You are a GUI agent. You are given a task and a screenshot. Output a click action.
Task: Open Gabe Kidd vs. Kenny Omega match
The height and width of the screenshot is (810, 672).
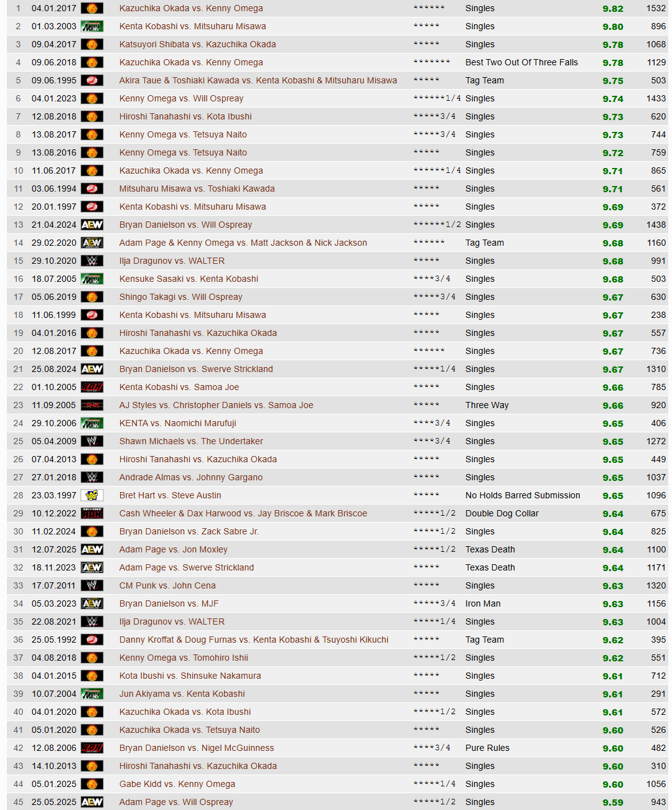(177, 784)
